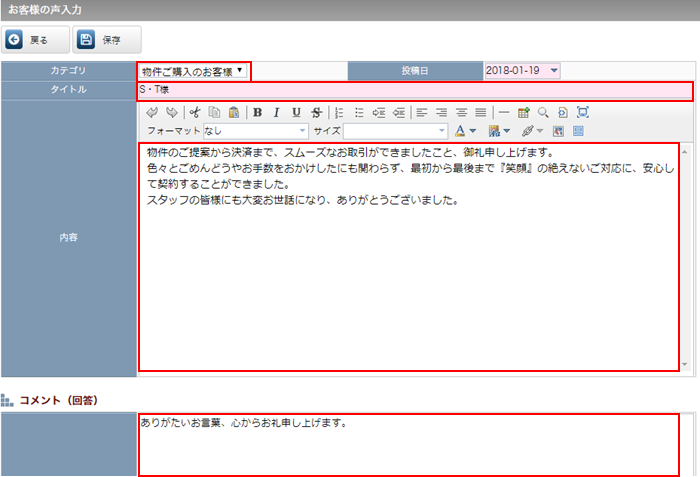This screenshot has width=700, height=477.
Task: Align text right
Action: 441,113
